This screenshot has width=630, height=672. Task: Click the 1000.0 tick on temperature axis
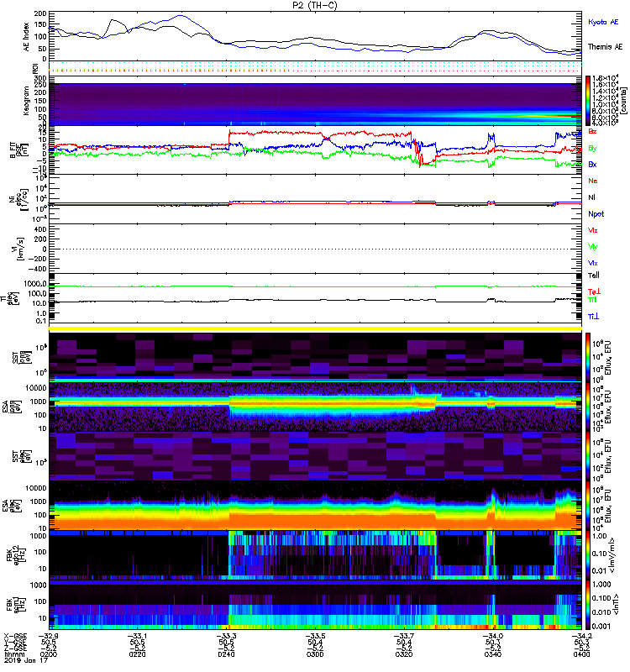[x=35, y=284]
